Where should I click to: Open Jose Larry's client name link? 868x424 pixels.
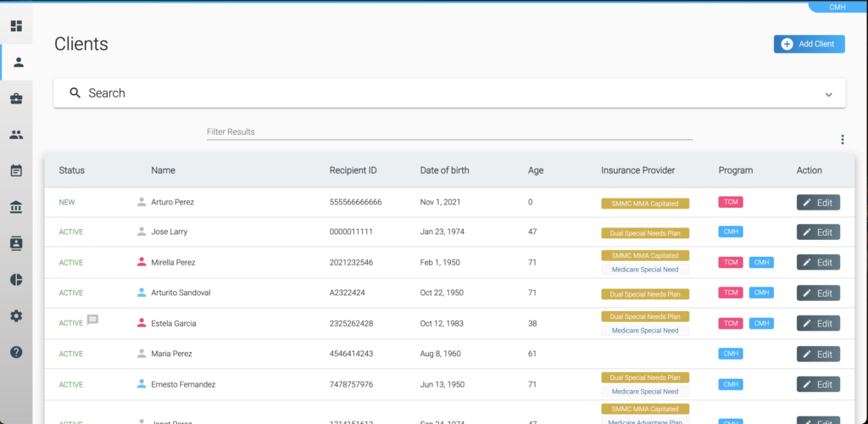point(169,232)
